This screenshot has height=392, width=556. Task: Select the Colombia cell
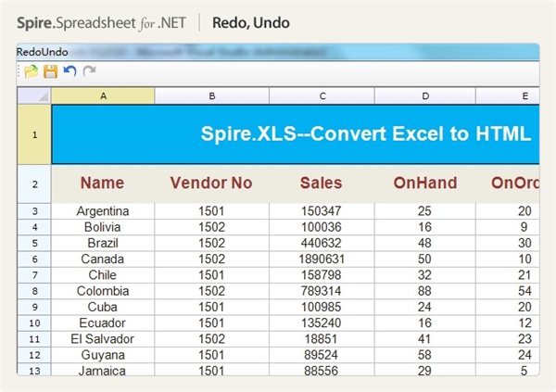103,291
